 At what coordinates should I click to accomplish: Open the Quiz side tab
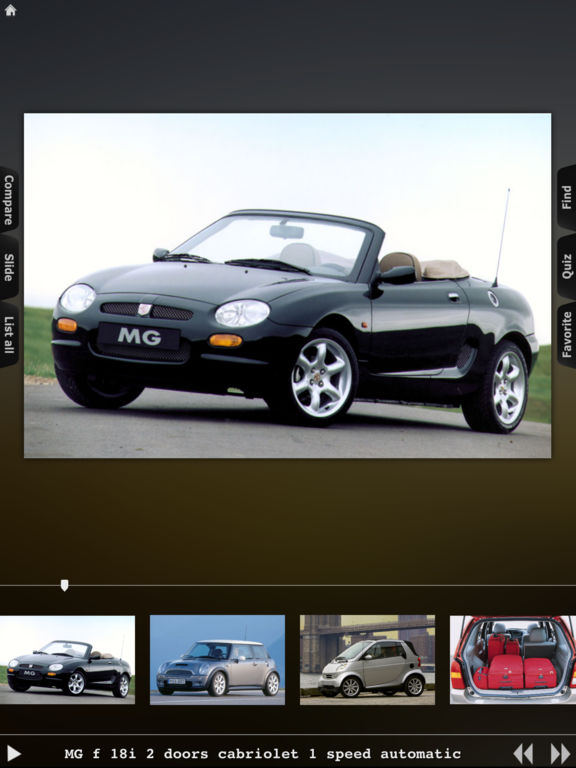(567, 266)
